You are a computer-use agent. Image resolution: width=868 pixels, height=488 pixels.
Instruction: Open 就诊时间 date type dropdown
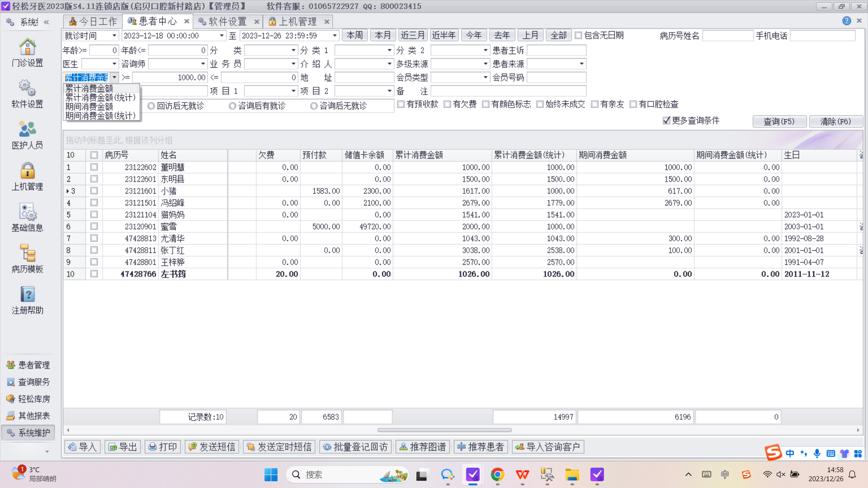click(114, 36)
